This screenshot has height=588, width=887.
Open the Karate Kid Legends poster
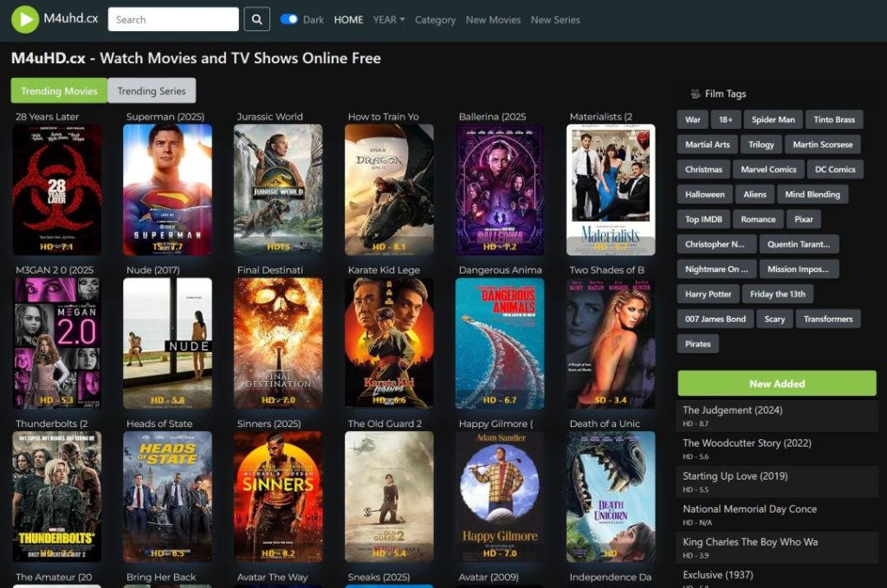(389, 343)
